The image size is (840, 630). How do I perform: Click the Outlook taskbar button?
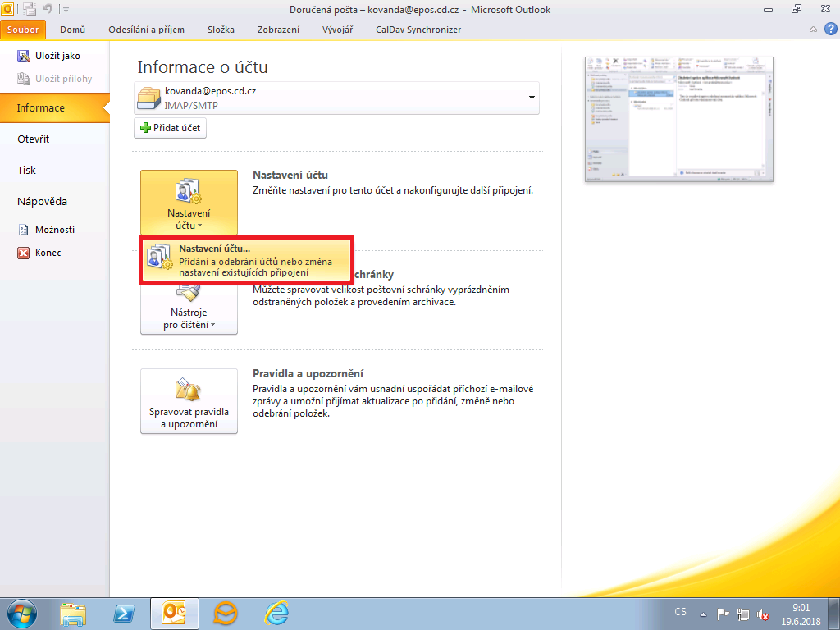pyautogui.click(x=174, y=614)
